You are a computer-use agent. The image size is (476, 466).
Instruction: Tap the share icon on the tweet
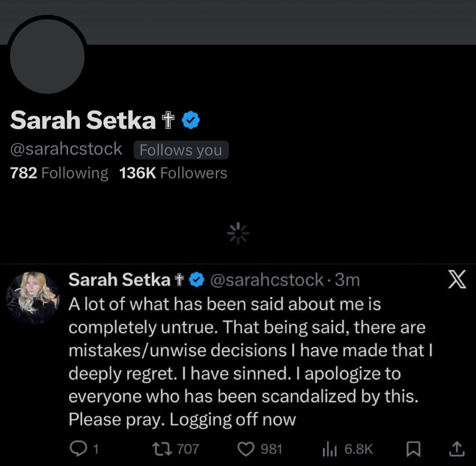pos(456,449)
